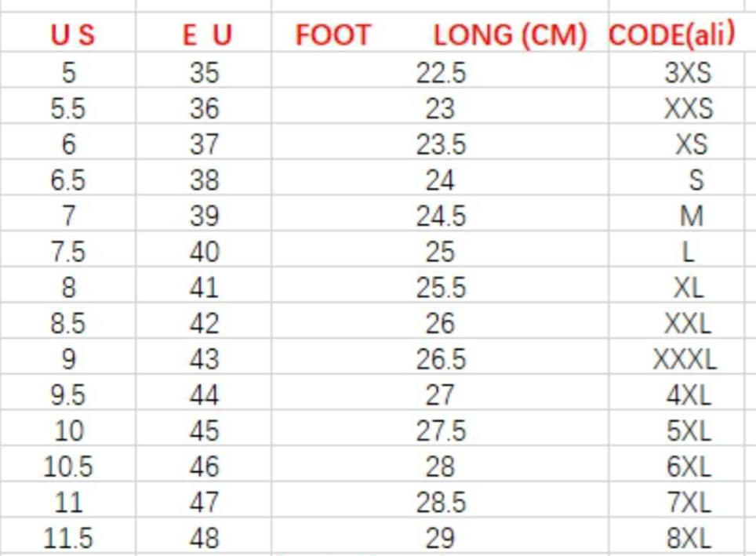756x556 pixels.
Task: Select the XXXL code cell
Action: coord(685,359)
